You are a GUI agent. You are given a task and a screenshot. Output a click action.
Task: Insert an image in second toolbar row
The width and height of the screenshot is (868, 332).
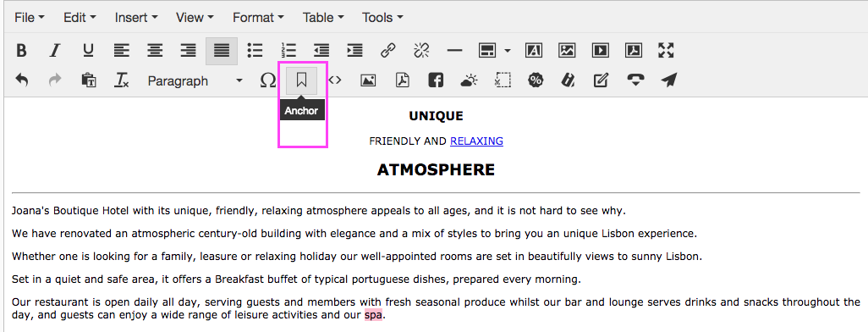[368, 81]
